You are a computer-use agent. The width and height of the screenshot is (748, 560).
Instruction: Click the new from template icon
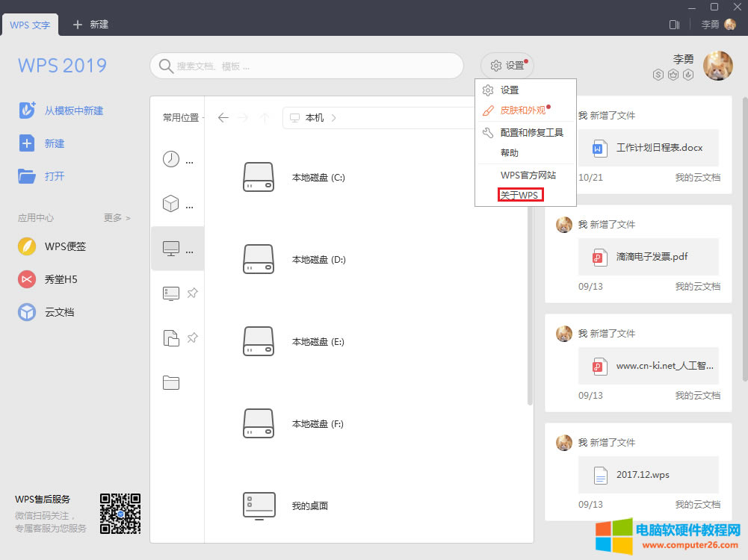pos(27,111)
